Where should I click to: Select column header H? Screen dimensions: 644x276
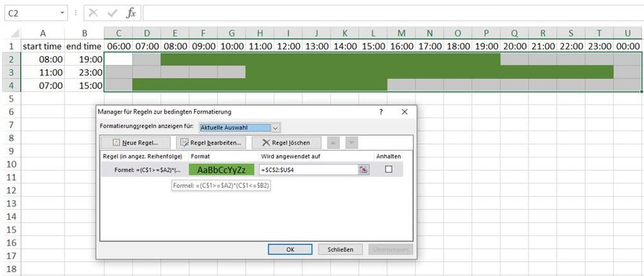click(260, 34)
